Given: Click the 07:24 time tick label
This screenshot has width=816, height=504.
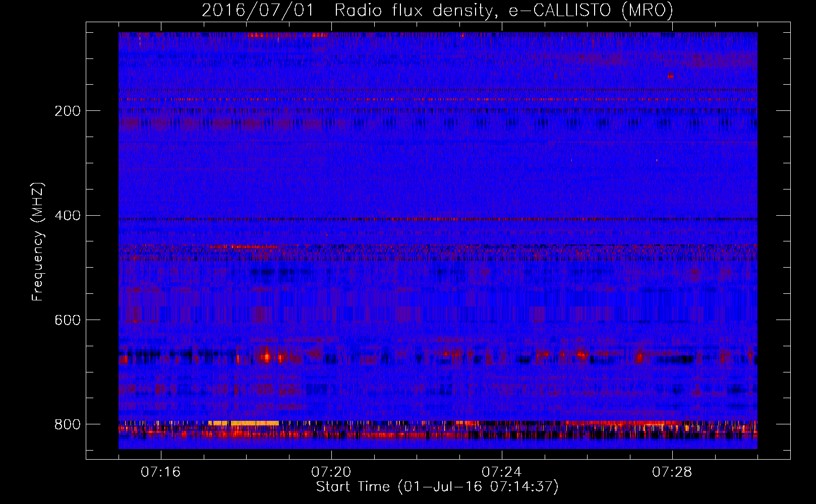Looking at the screenshot, I should (502, 472).
